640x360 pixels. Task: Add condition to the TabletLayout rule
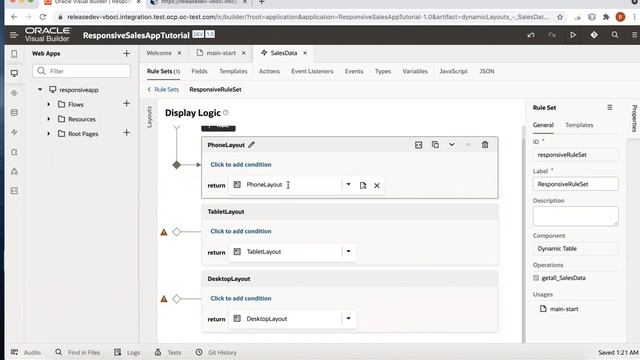point(241,231)
